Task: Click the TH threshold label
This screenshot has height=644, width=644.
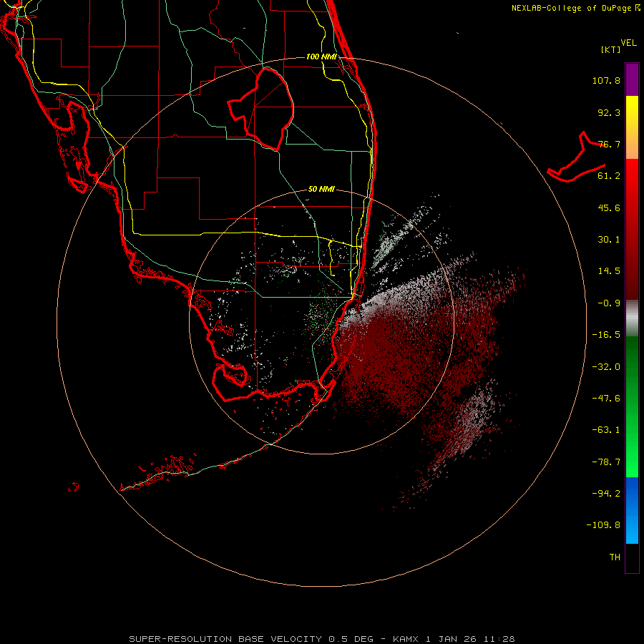Action: pos(615,557)
